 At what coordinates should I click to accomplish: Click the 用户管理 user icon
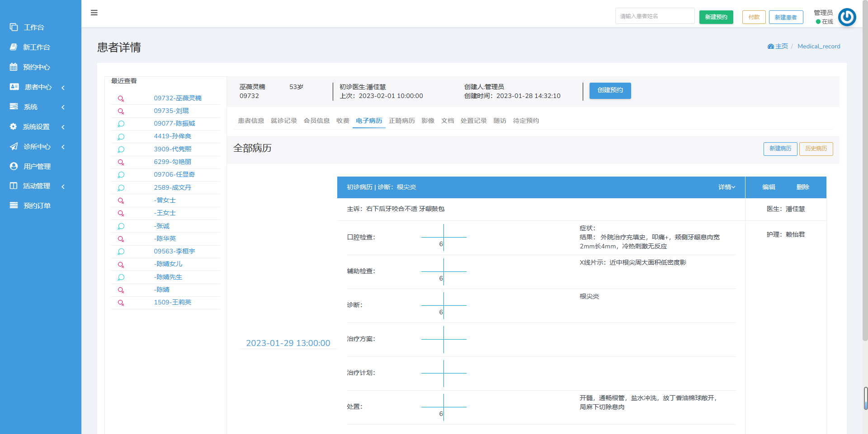(x=14, y=166)
